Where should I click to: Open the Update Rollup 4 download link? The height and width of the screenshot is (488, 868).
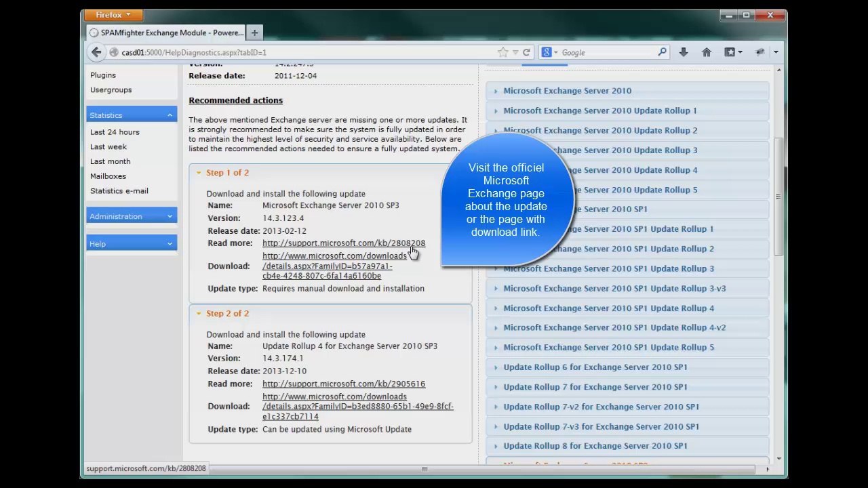[x=358, y=407]
